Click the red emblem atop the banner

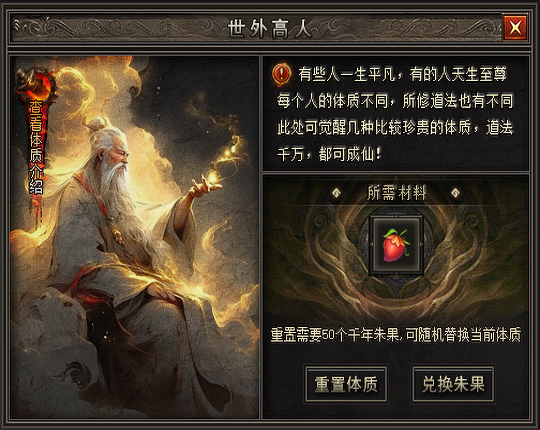[36, 85]
